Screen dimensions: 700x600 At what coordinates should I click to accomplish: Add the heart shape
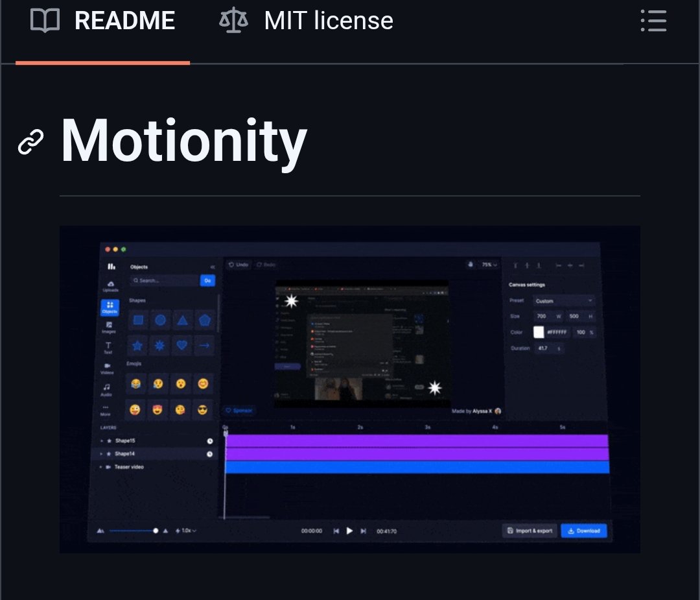click(181, 345)
